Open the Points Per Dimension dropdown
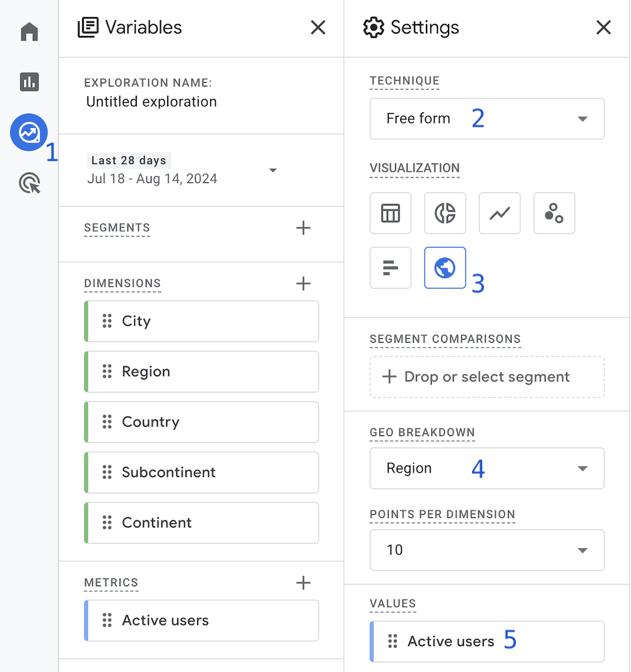The image size is (631, 672). [487, 550]
